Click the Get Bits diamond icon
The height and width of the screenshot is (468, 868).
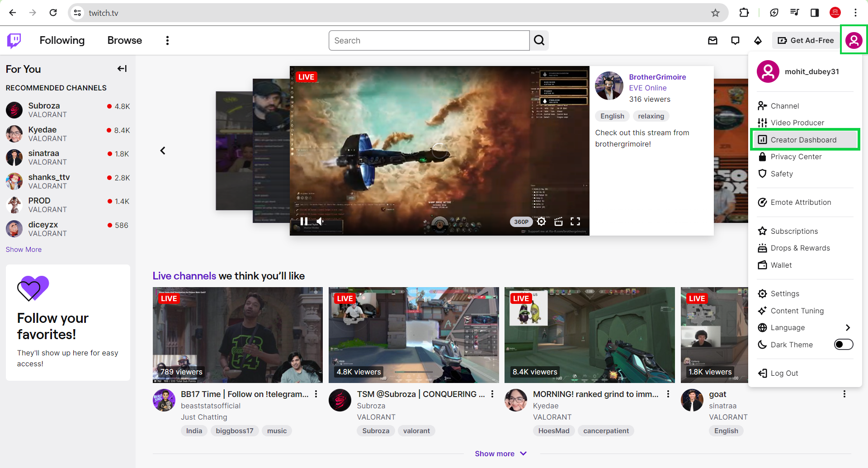pyautogui.click(x=758, y=41)
